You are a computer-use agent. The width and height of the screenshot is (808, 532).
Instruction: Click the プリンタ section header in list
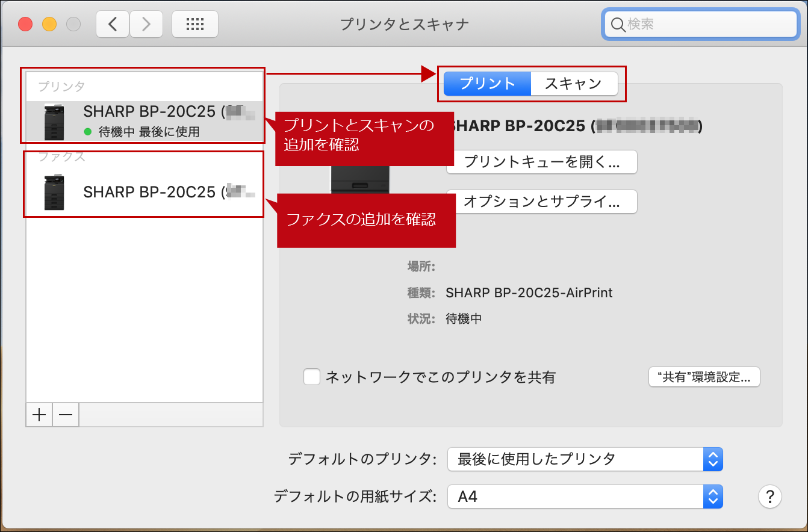(61, 87)
